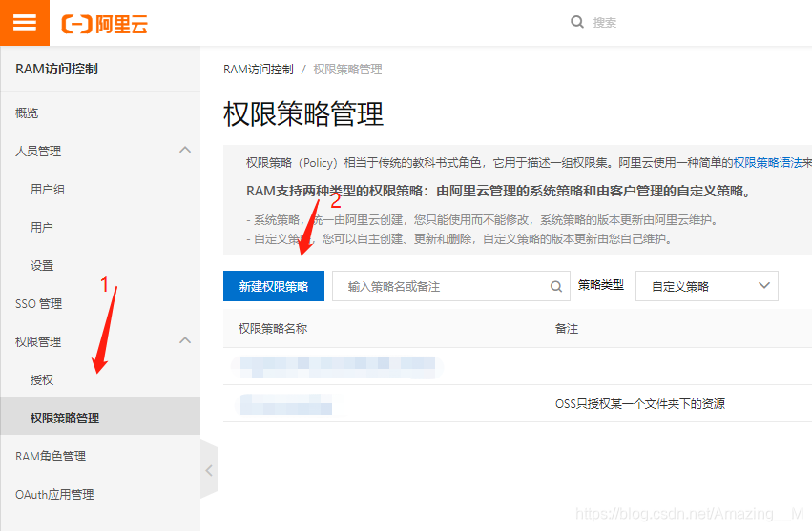This screenshot has height=531, width=812.
Task: Open 用户 in the sidebar
Action: [41, 227]
